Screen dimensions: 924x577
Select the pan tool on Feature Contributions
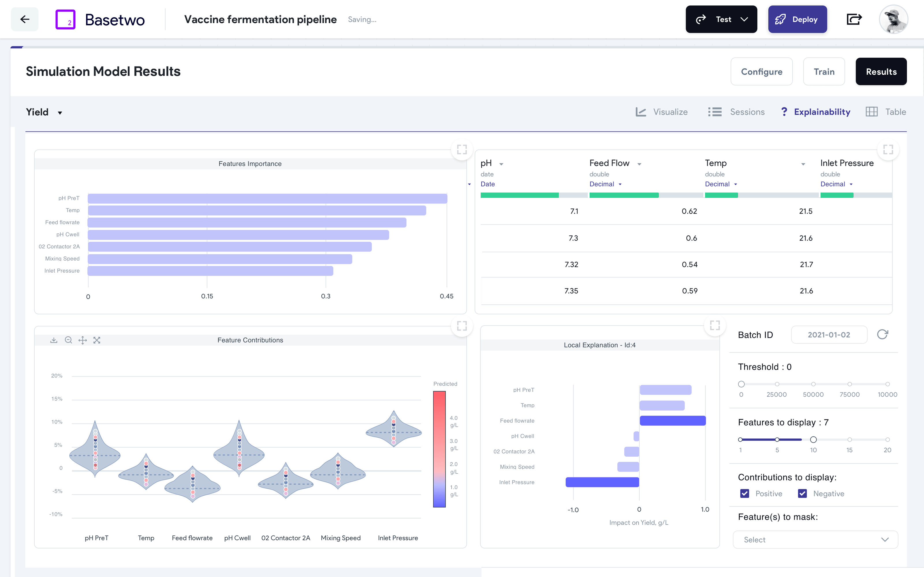(x=83, y=340)
